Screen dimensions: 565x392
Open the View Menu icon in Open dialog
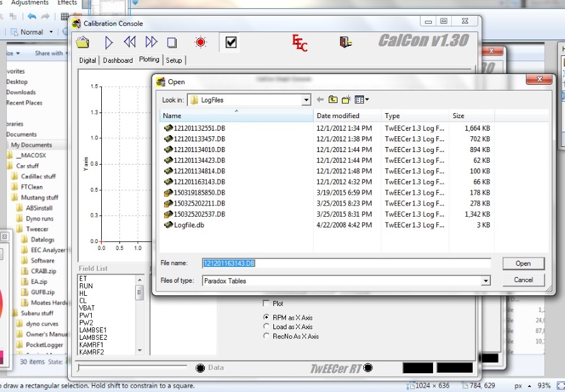(x=361, y=100)
